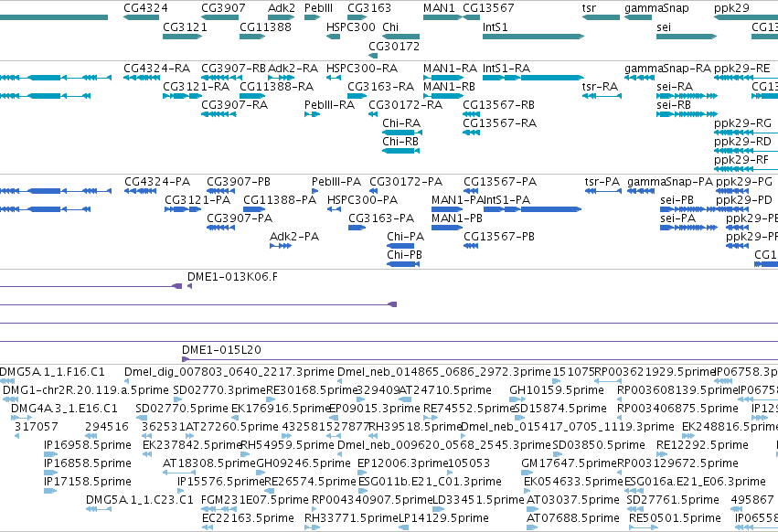
Task: Click the CG4324 gene label
Action: click(x=145, y=8)
